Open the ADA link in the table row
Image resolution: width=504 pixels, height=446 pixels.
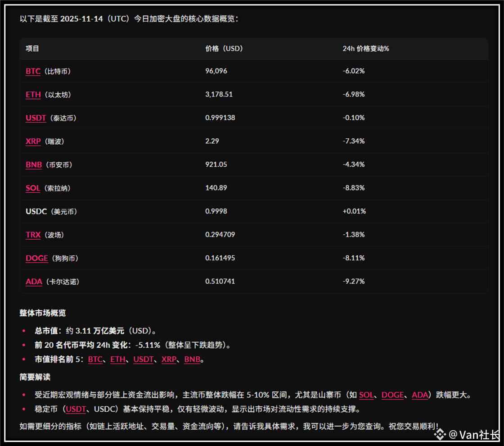tap(34, 282)
